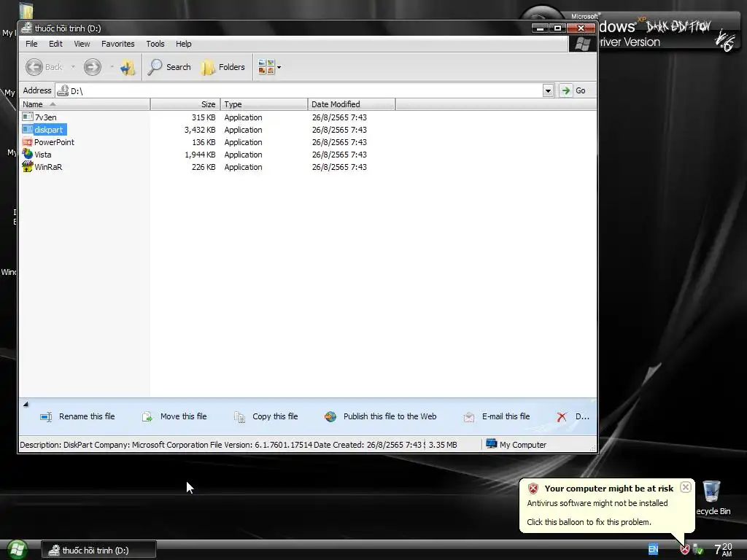
Task: Click the WinRaR file name
Action: click(48, 167)
